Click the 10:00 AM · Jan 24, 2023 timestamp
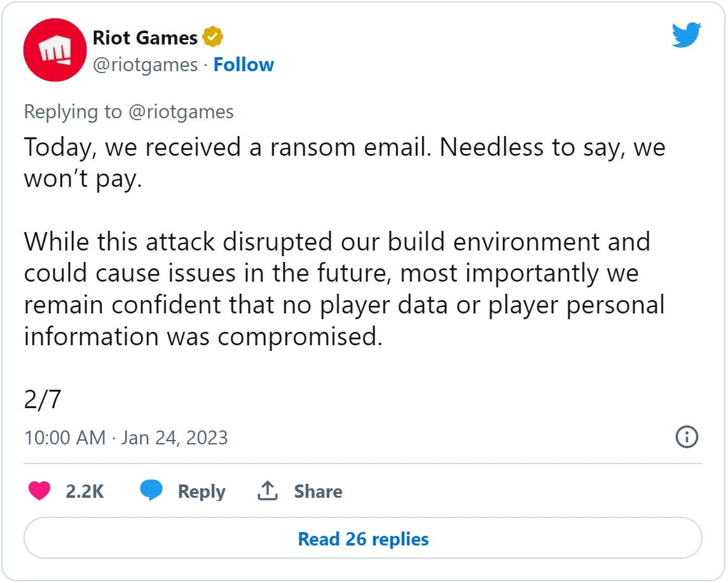 coord(126,438)
